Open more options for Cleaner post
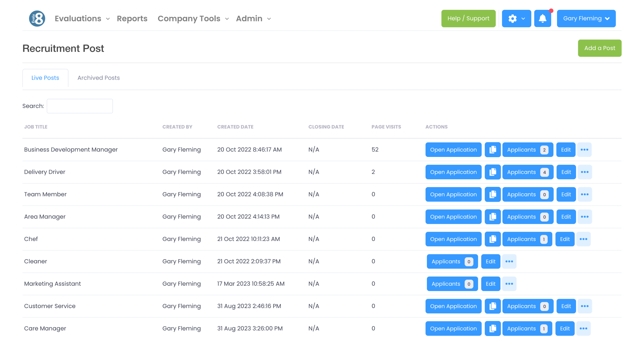 [509, 261]
